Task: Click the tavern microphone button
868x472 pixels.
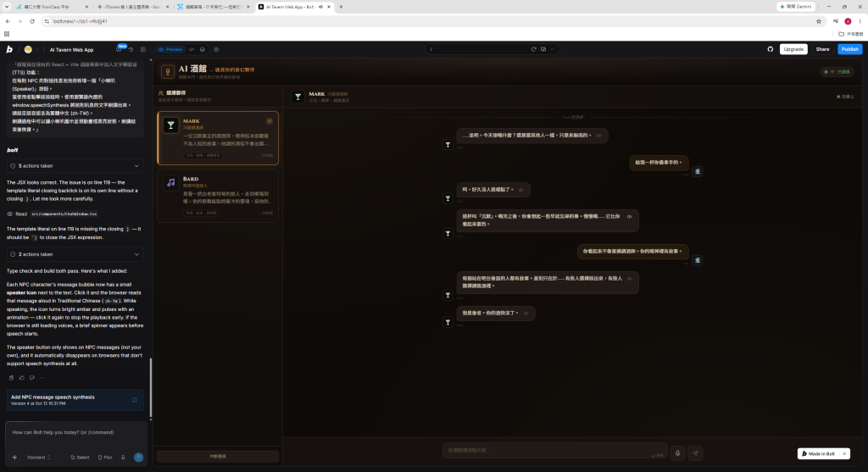Action: (x=677, y=453)
